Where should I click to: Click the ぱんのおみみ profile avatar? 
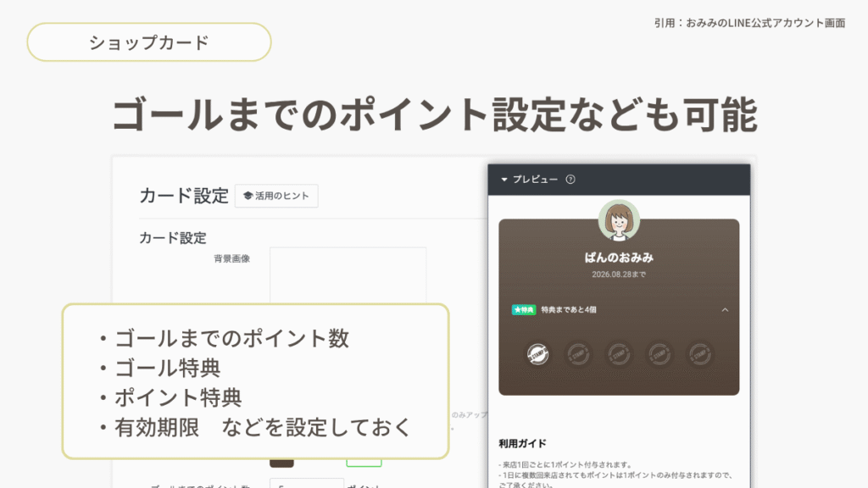[619, 220]
